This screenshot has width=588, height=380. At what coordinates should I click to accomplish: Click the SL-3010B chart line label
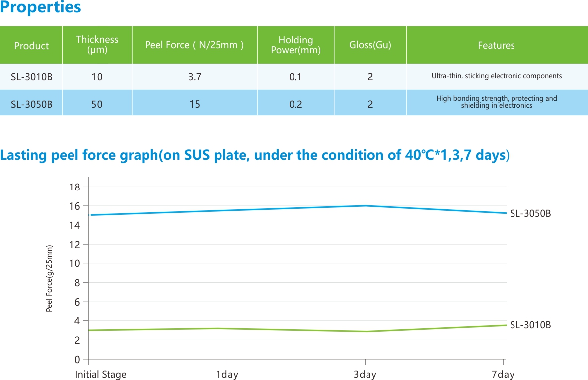[x=530, y=325]
